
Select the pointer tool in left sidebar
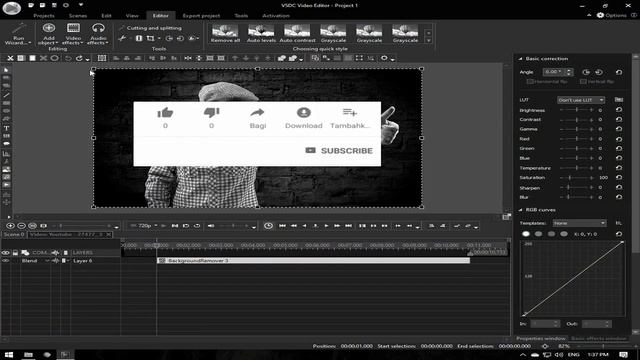click(x=6, y=70)
